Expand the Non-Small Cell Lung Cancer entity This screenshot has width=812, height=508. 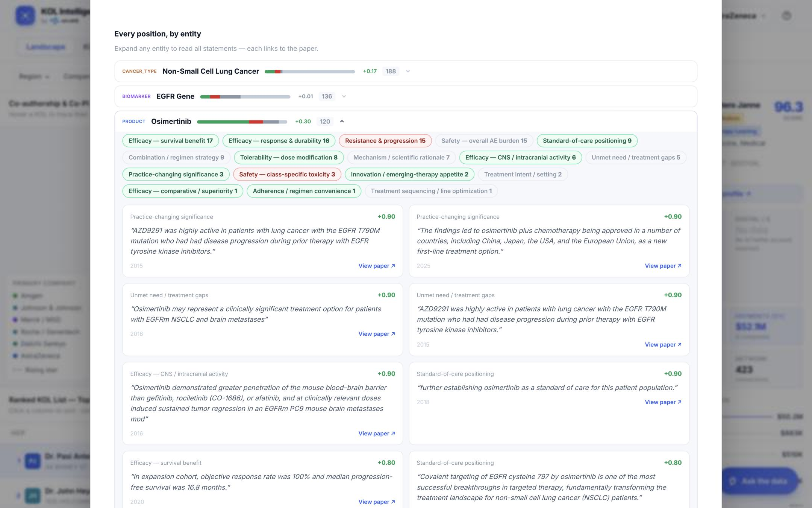coord(406,71)
